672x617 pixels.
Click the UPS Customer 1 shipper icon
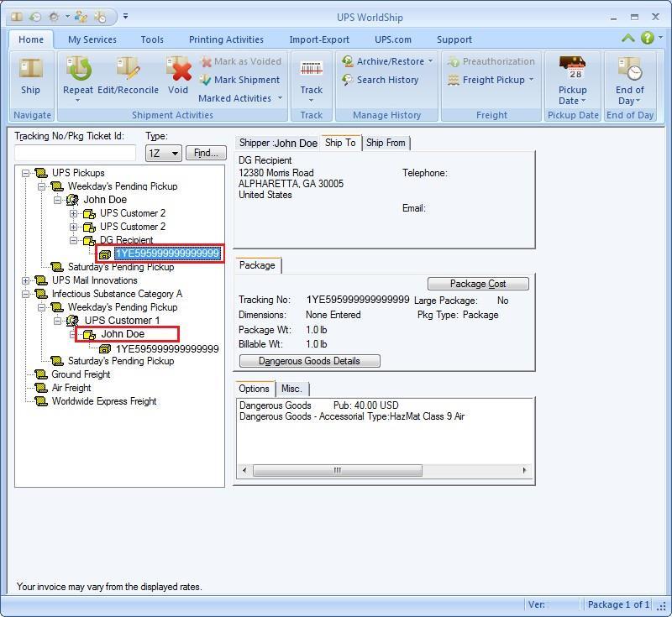pyautogui.click(x=73, y=321)
